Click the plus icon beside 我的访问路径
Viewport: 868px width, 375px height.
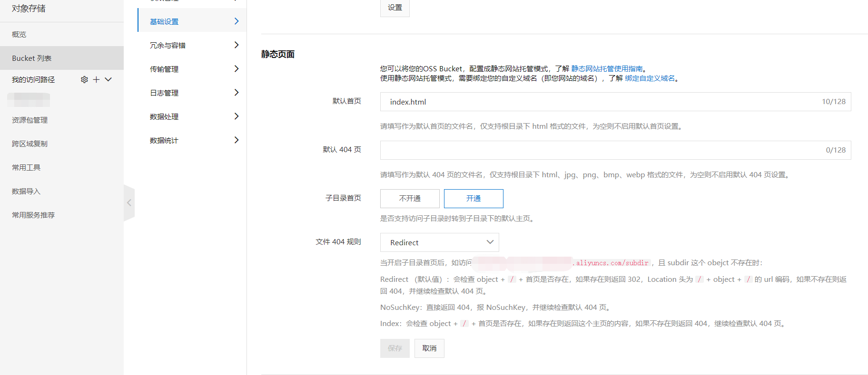[x=96, y=79]
